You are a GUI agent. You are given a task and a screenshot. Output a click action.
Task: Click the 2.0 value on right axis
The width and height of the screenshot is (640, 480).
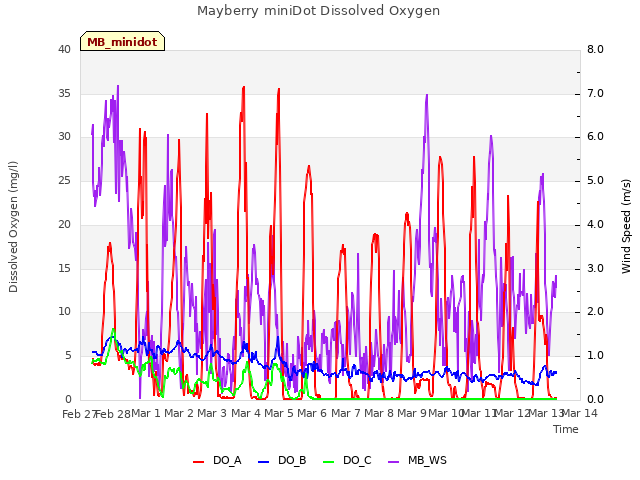coord(596,311)
